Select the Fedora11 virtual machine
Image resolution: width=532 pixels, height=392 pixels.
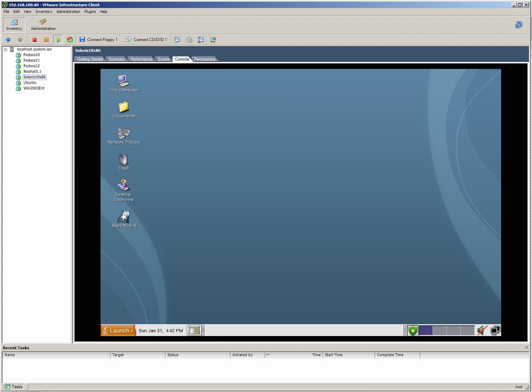(31, 61)
